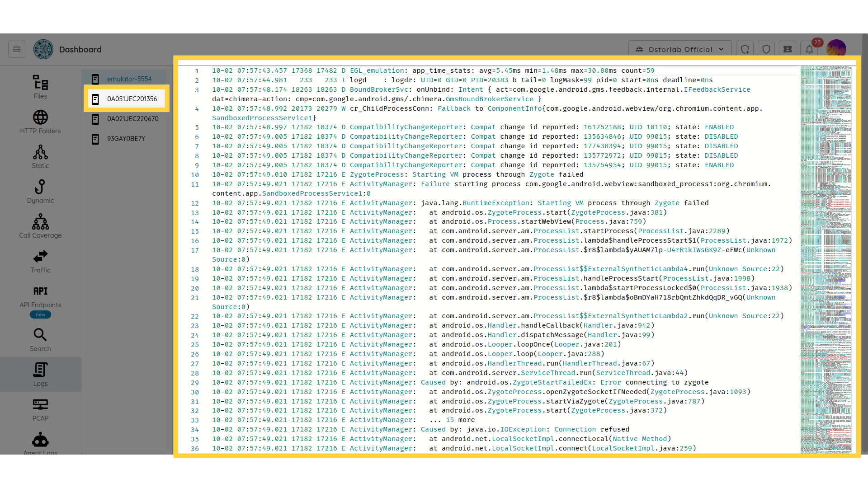Open the Files section in sidebar

click(x=40, y=87)
